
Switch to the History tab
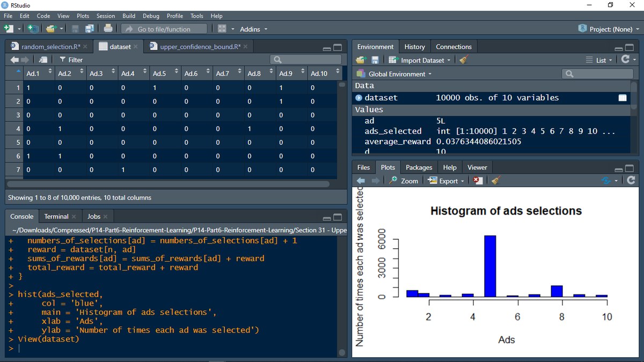pos(414,47)
